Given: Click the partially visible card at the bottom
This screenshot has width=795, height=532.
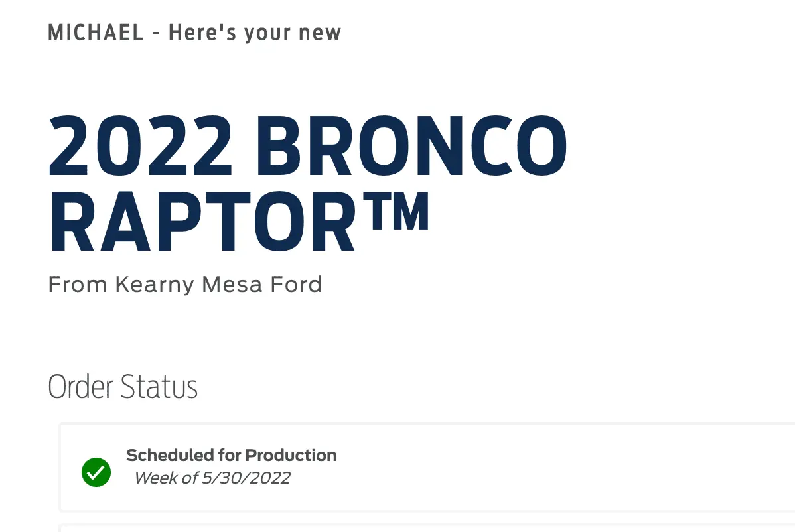Looking at the screenshot, I should point(425,528).
